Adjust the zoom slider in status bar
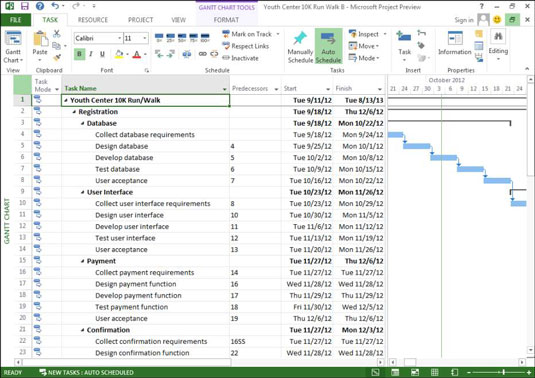The height and width of the screenshot is (378, 535). point(503,373)
